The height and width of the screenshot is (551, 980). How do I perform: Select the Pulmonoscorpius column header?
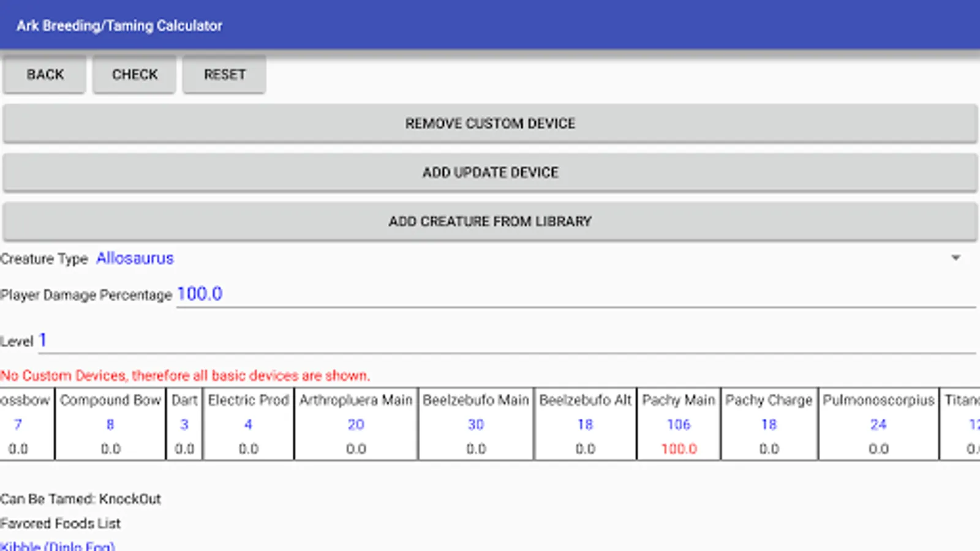878,400
